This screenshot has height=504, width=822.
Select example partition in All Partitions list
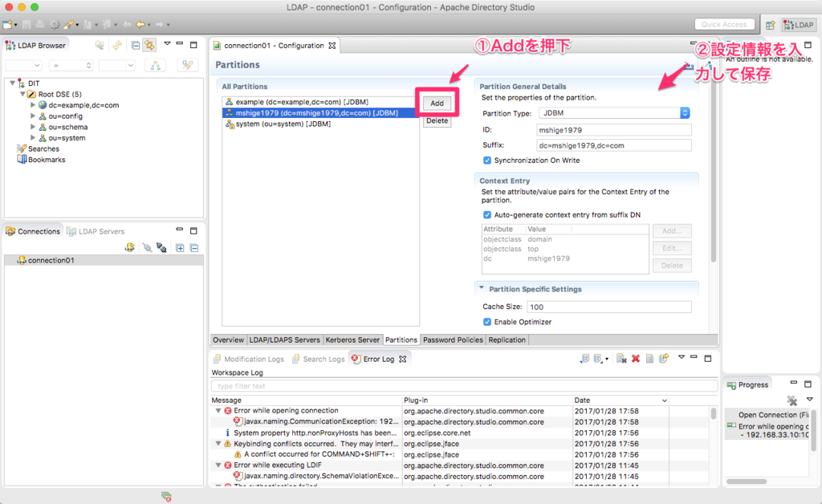coord(320,102)
